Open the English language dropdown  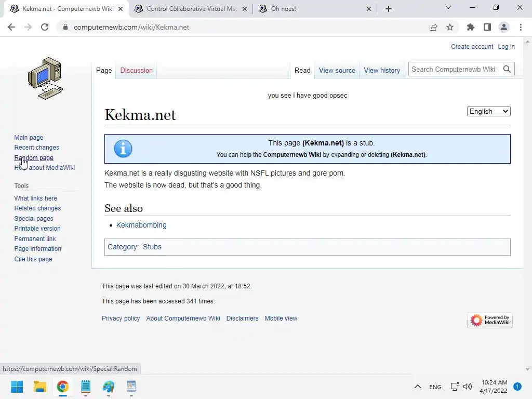[488, 111]
